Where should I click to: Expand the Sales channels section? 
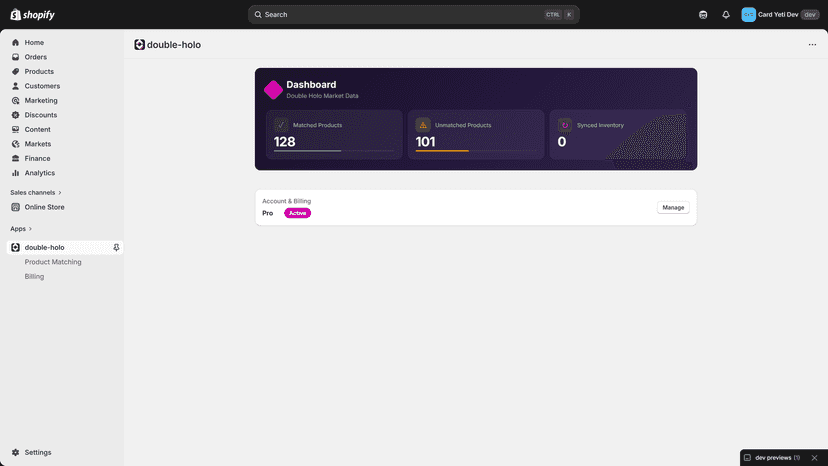click(x=36, y=193)
